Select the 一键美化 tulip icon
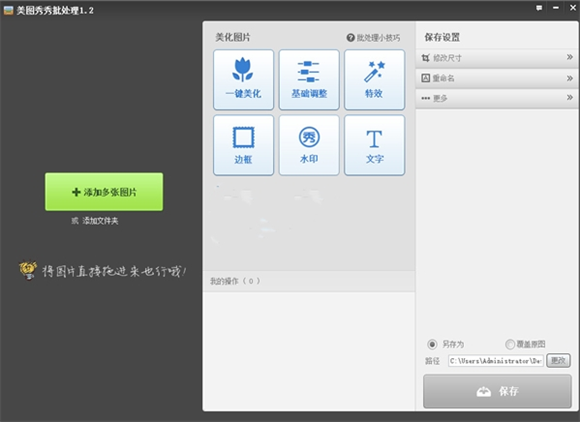Screen dimensions: 580x422 (x=243, y=69)
